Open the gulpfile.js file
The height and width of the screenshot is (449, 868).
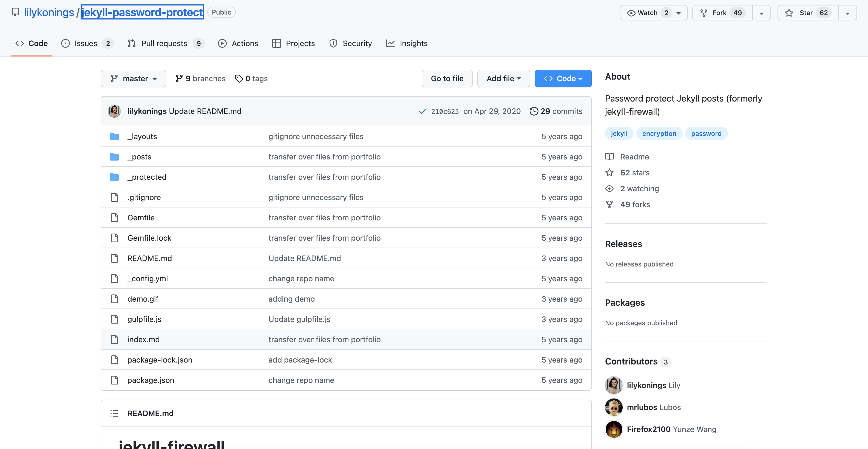point(144,319)
